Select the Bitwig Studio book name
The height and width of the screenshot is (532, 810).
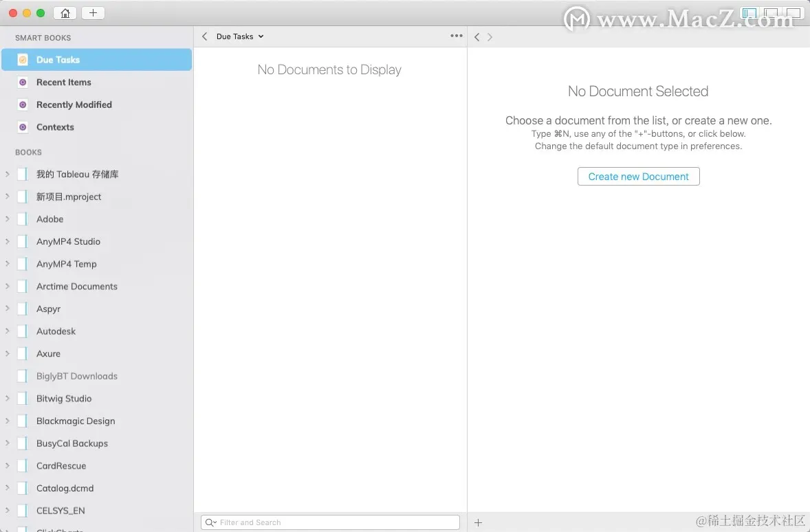[x=63, y=399]
